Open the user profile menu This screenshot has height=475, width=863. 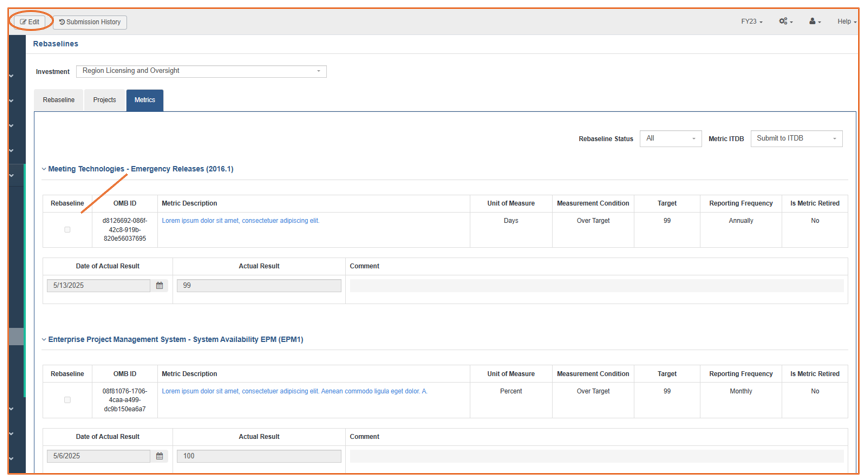pos(815,22)
